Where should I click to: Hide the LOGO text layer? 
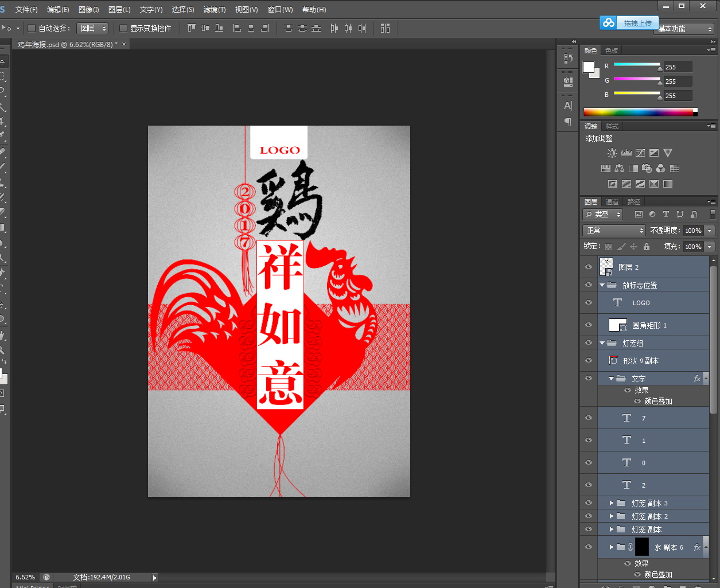[x=589, y=302]
